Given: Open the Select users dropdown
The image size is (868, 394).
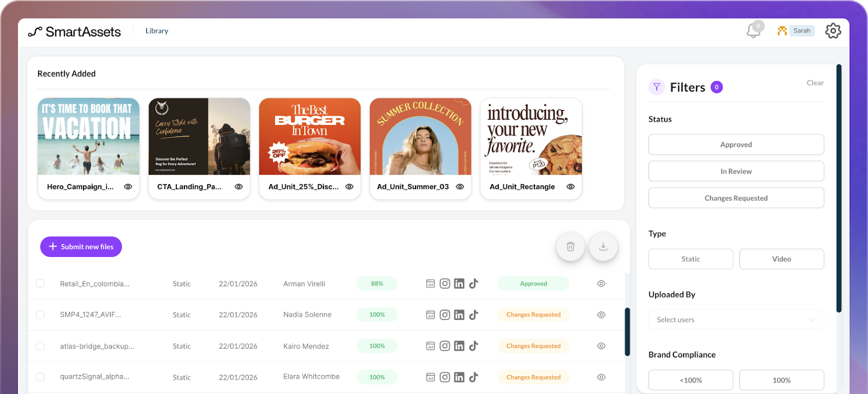Looking at the screenshot, I should (736, 319).
